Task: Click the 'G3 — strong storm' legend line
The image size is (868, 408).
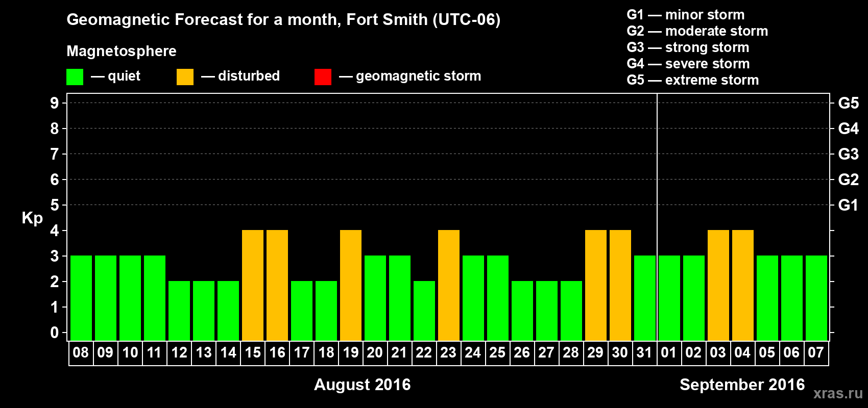Action: [688, 47]
